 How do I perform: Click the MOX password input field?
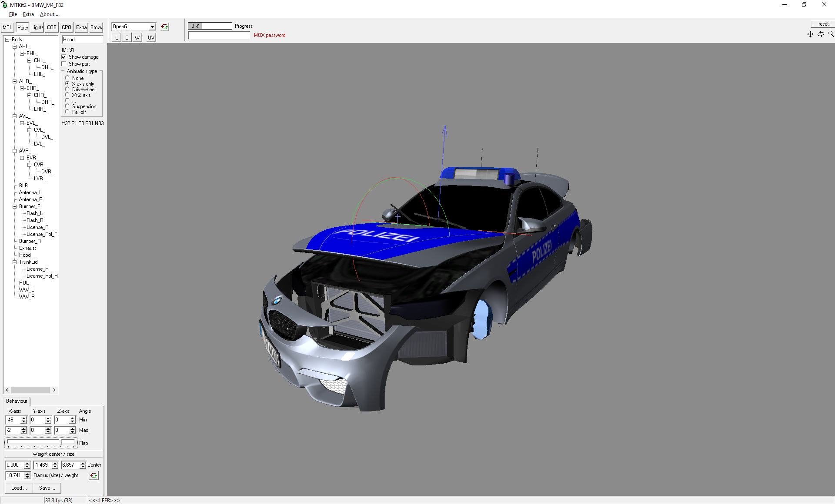219,36
